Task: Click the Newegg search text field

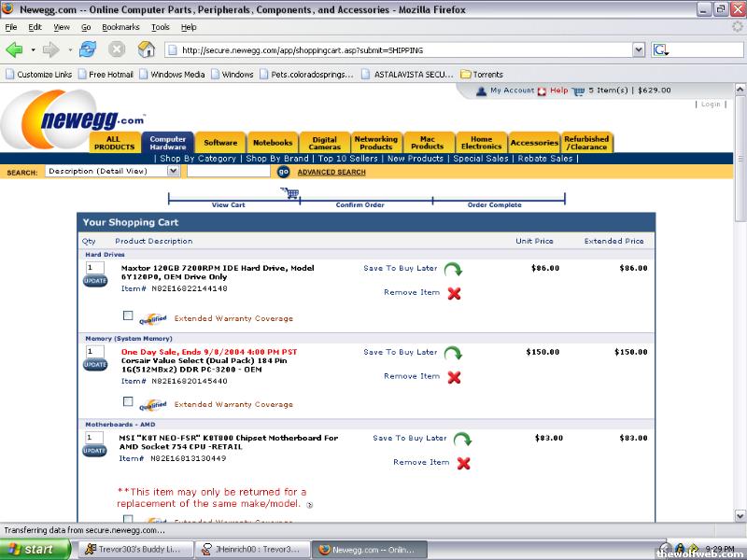Action: [x=229, y=172]
